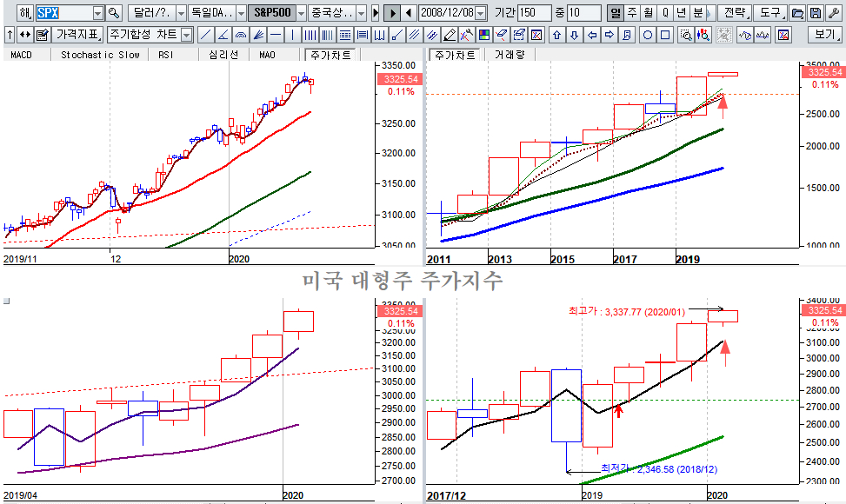Switch chart period to weekly (주)
Viewport: 846px width, 504px height.
click(x=631, y=13)
